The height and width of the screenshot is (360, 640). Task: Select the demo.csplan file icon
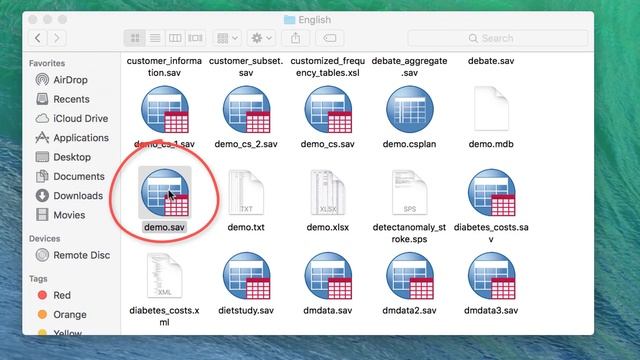click(410, 109)
